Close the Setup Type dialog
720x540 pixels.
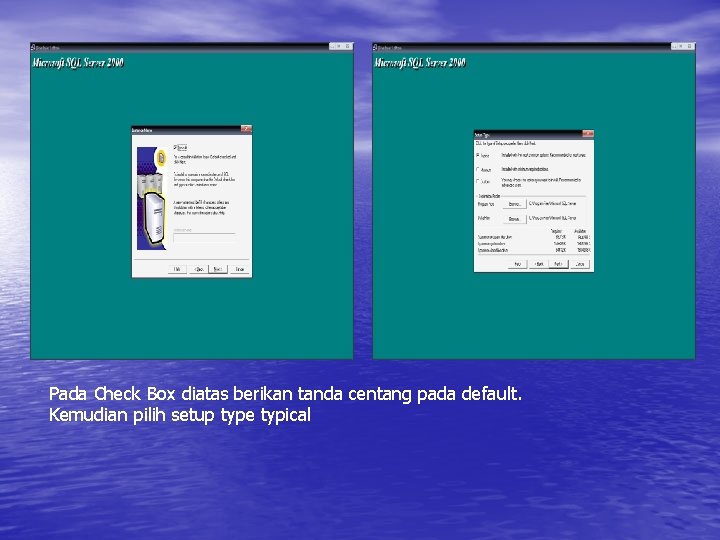pyautogui.click(x=588, y=134)
